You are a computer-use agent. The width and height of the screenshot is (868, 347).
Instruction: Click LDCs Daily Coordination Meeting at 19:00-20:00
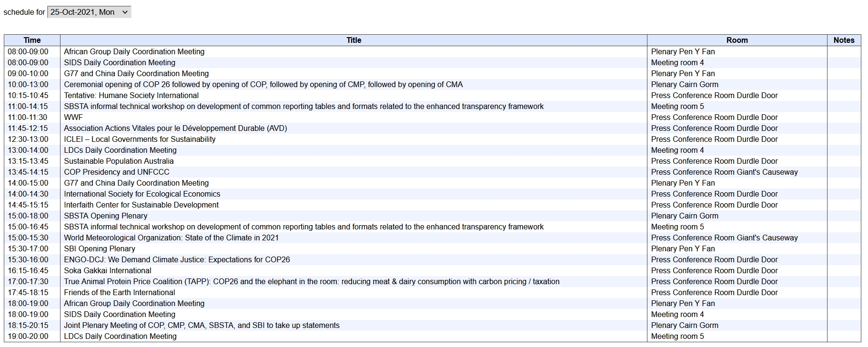coord(120,336)
